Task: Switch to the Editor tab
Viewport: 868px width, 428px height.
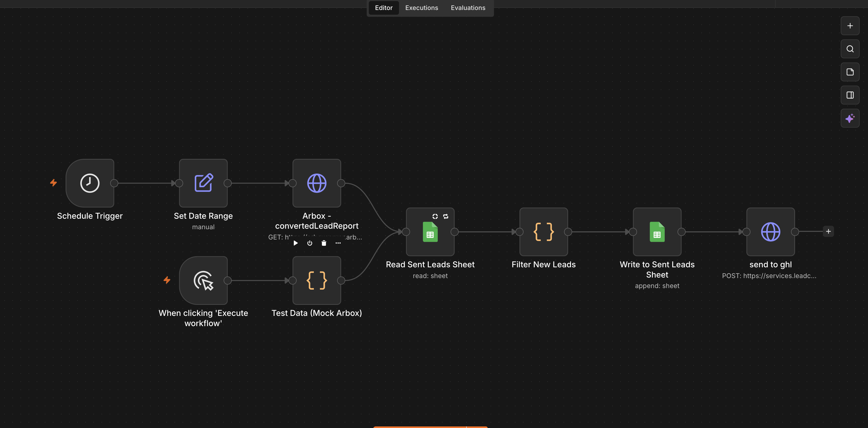Action: click(383, 8)
